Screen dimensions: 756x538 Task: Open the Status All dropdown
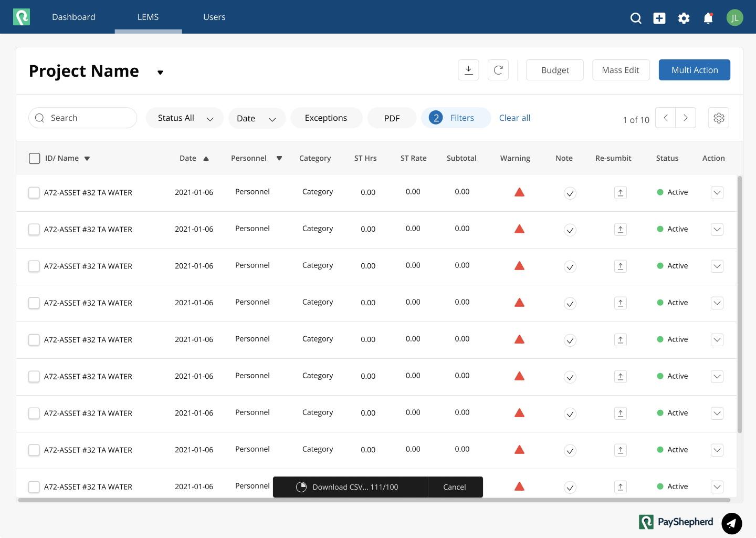(185, 118)
